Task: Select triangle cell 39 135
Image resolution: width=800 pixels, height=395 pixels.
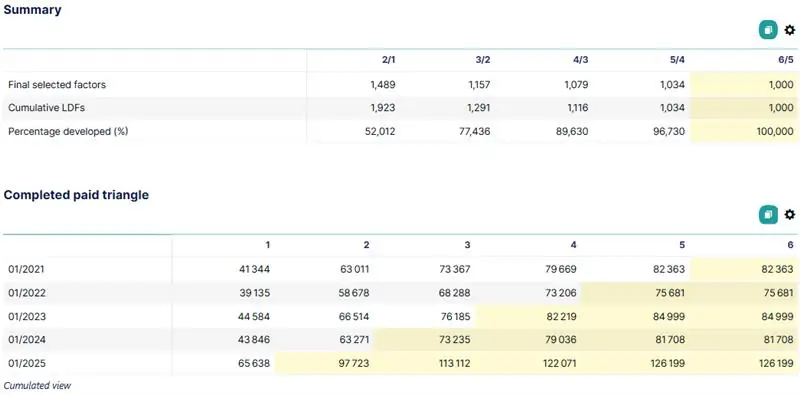Action: point(255,292)
